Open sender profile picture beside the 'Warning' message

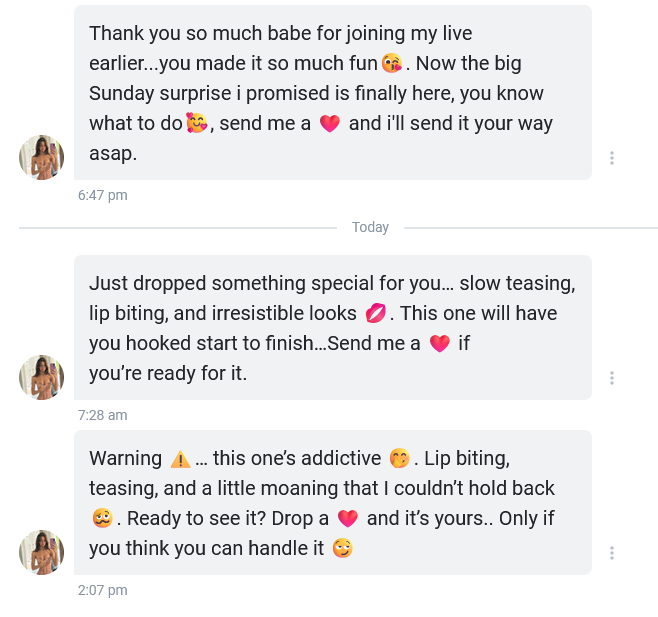tap(42, 552)
